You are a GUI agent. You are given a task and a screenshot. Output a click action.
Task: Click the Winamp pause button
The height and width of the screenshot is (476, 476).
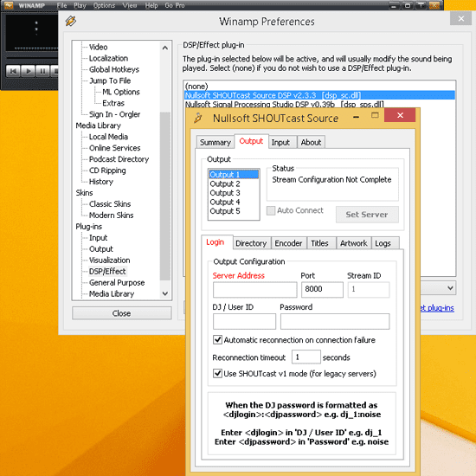pos(42,71)
